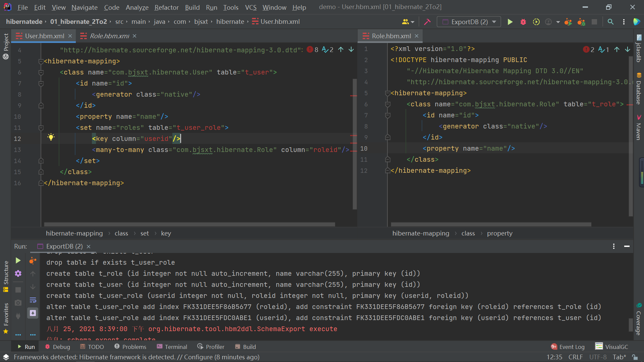Viewport: 644px width, 362px height.
Task: Collapse the hibernate-mapping tag on line 5
Action: [41, 61]
